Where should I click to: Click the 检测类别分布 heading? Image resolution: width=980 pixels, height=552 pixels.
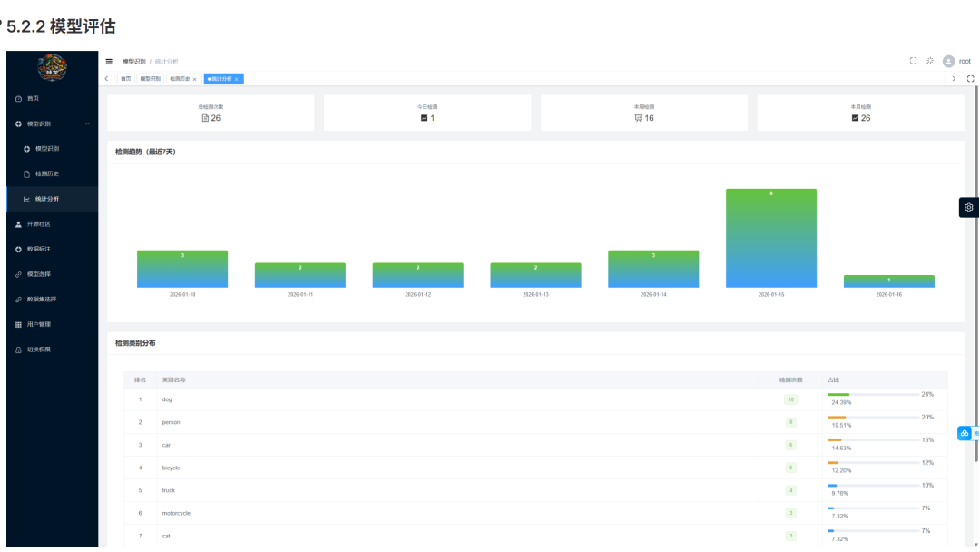tap(135, 343)
